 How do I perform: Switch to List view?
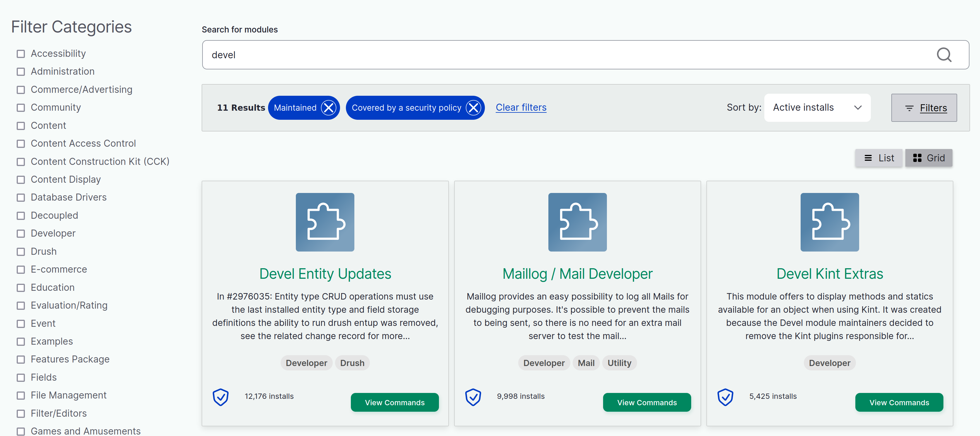[878, 158]
